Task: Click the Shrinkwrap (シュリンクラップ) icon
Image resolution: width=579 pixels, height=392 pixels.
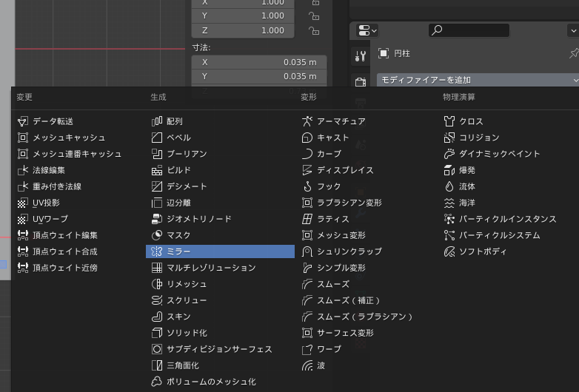Action: pyautogui.click(x=307, y=251)
